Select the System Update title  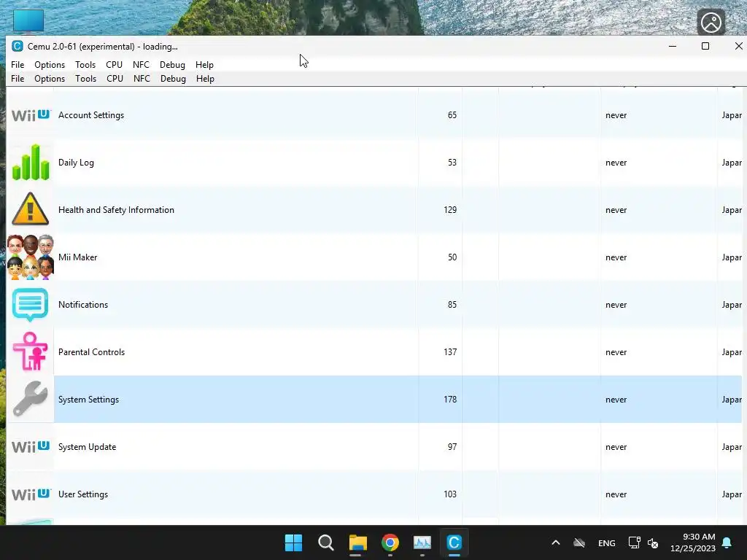pos(88,447)
